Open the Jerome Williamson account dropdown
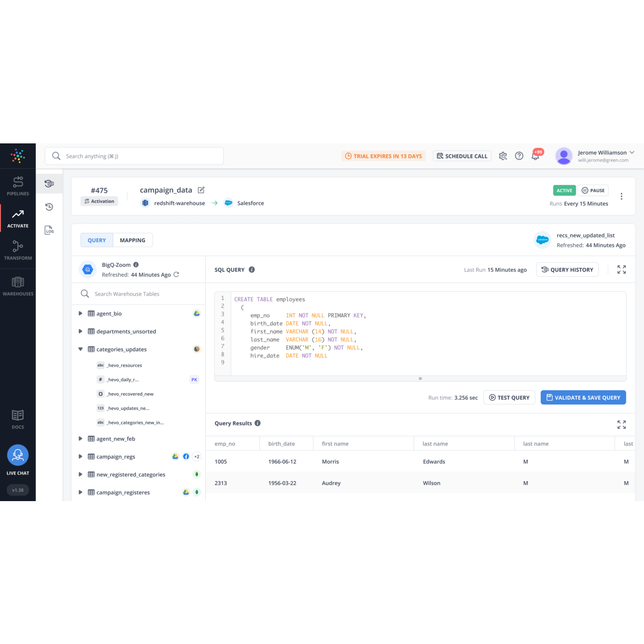 632,152
